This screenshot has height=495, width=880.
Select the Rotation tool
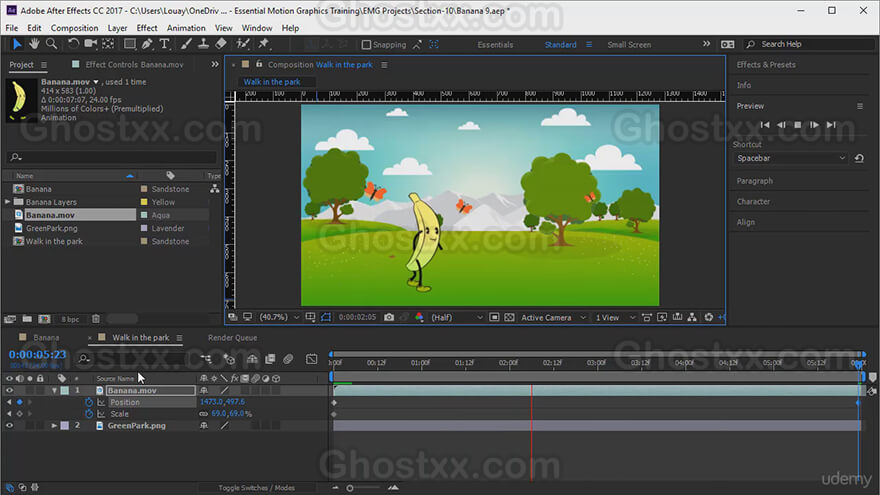[73, 44]
